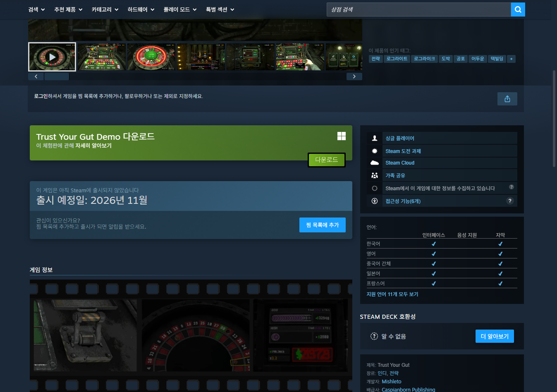Open the 플레이 모드 dropdown menu
The height and width of the screenshot is (392, 557).
(x=180, y=10)
